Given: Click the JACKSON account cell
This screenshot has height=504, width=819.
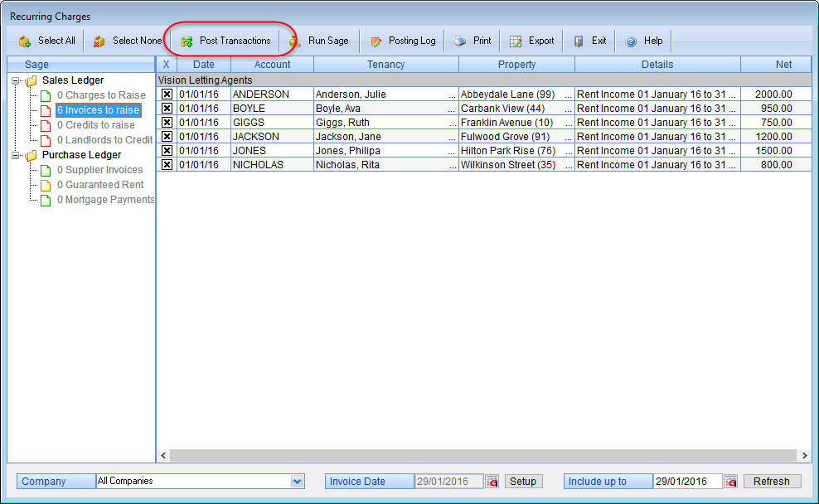Looking at the screenshot, I should (x=272, y=136).
